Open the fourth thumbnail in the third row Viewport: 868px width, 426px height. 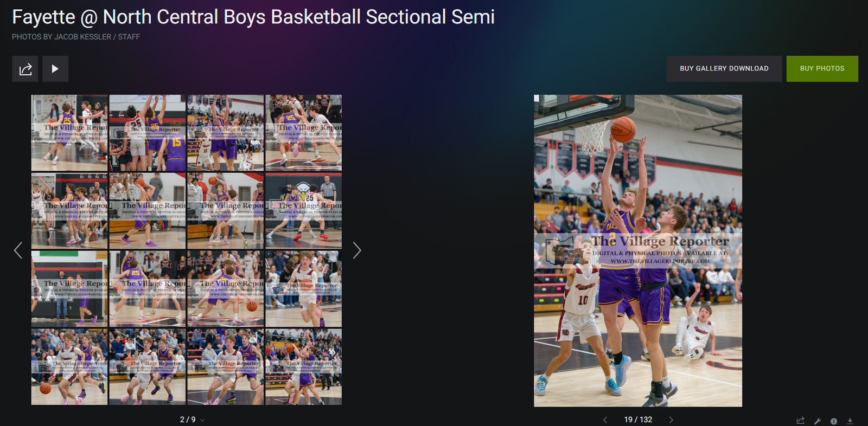(x=304, y=289)
